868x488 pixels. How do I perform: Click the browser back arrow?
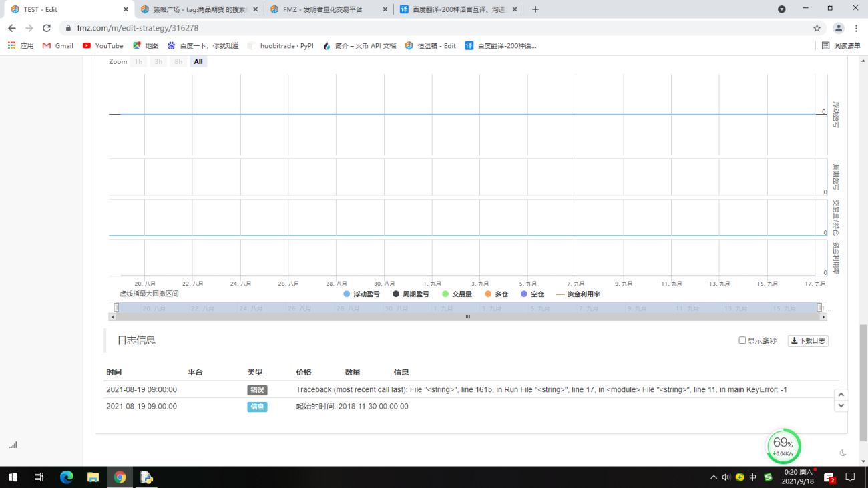[x=12, y=28]
